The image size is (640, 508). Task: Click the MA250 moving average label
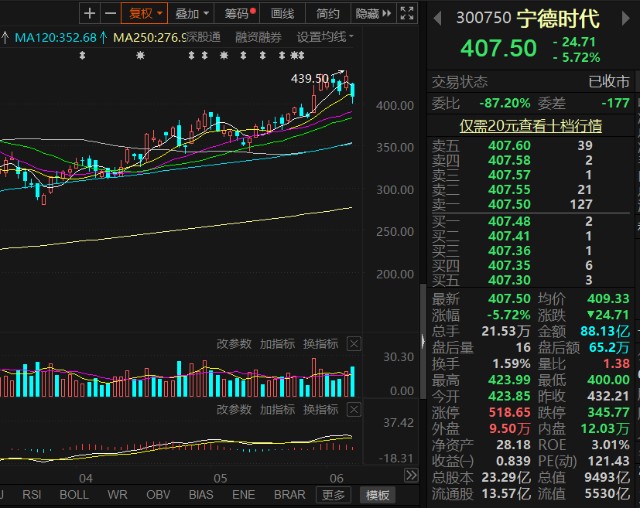(x=150, y=38)
